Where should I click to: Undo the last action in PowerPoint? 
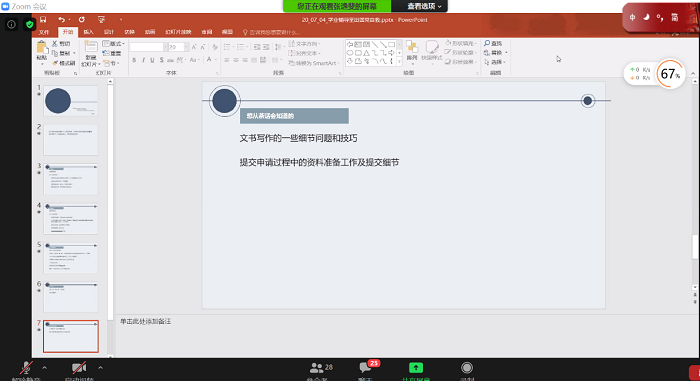tap(61, 20)
